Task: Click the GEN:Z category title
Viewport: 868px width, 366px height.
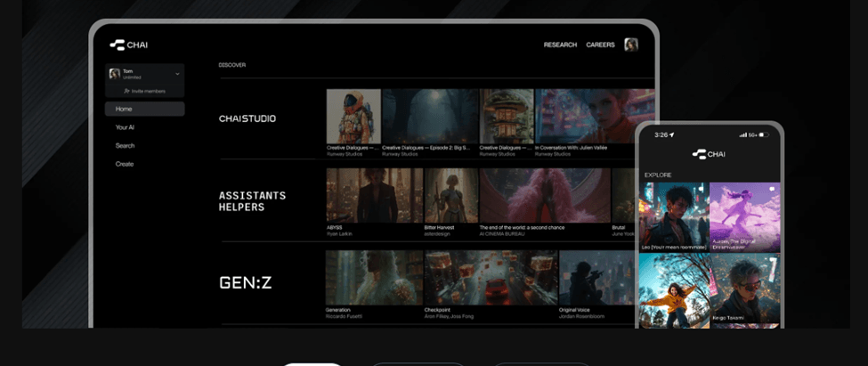Action: click(246, 283)
